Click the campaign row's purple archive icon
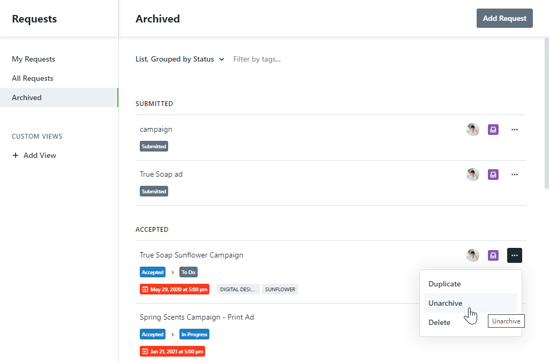 (493, 129)
